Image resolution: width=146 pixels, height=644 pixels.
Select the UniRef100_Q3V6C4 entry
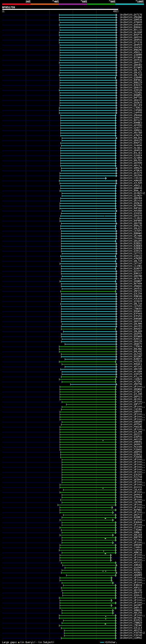coord(131,156)
